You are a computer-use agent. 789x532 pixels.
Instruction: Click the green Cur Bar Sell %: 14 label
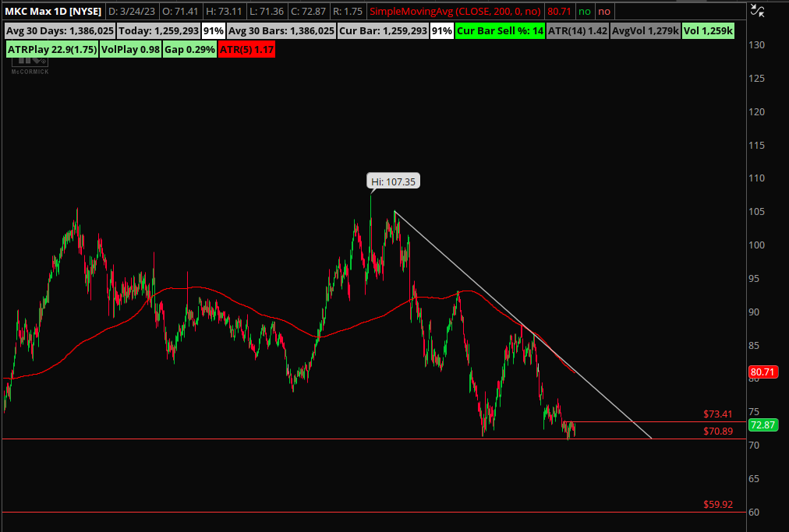point(500,30)
